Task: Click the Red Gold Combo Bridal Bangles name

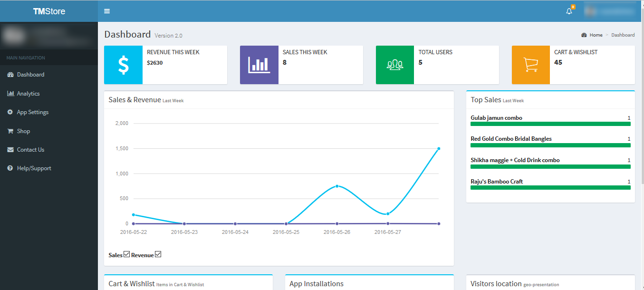Action: point(511,139)
